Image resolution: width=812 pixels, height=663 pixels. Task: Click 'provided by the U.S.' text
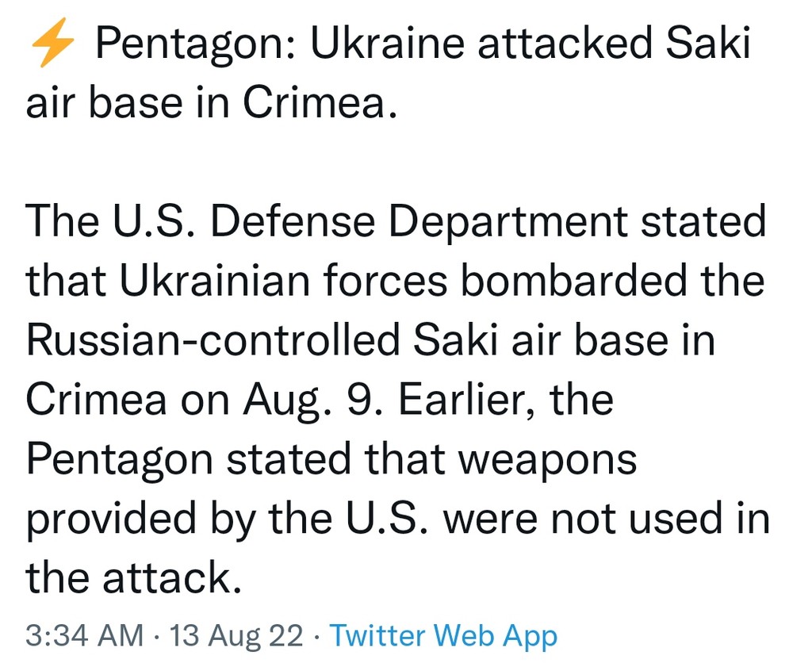[228, 519]
